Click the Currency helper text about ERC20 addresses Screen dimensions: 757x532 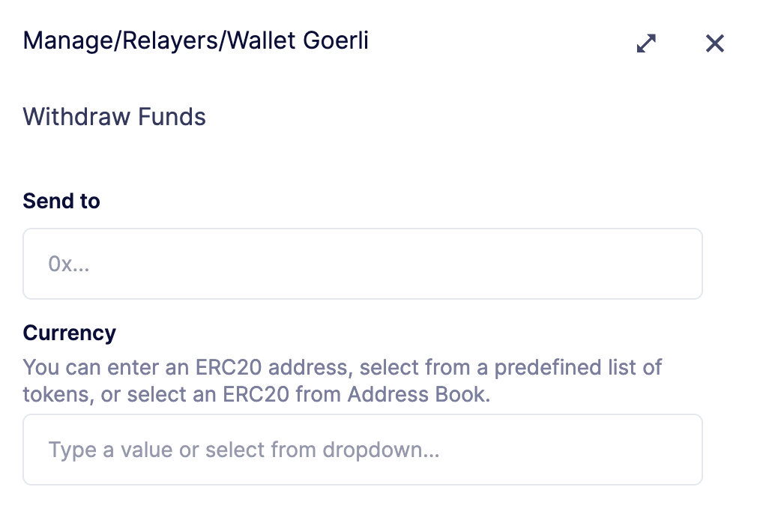point(343,381)
